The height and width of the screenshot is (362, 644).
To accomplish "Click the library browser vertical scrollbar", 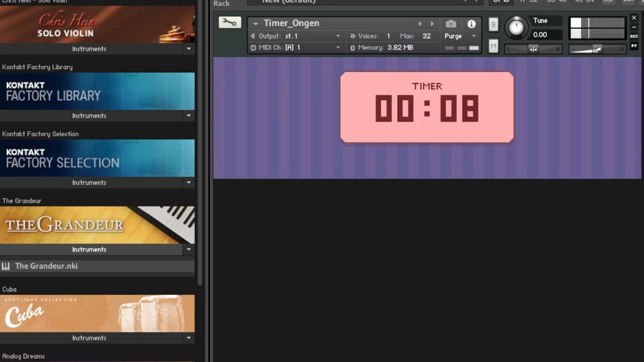I will tap(200, 142).
